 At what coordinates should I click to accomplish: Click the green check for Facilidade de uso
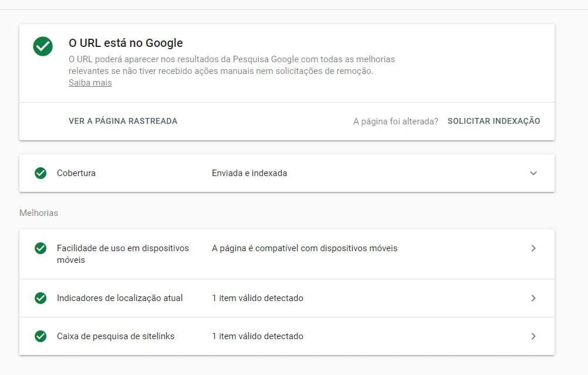tap(40, 248)
